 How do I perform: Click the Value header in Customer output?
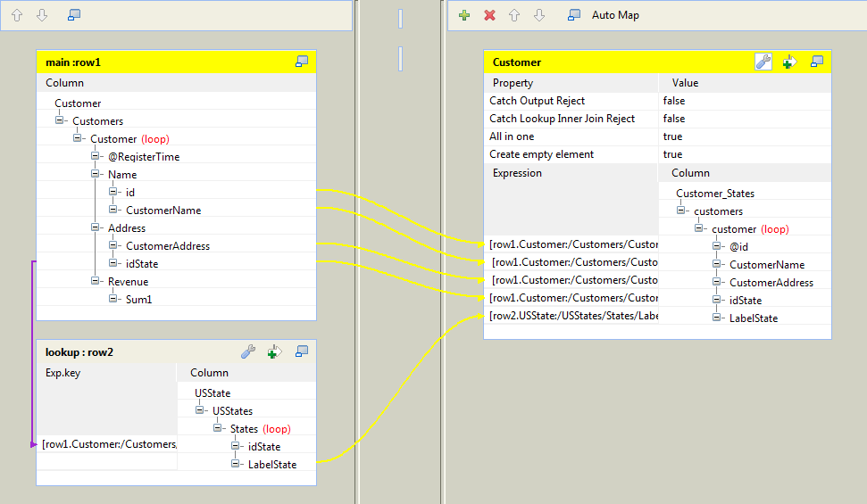pyautogui.click(x=685, y=83)
